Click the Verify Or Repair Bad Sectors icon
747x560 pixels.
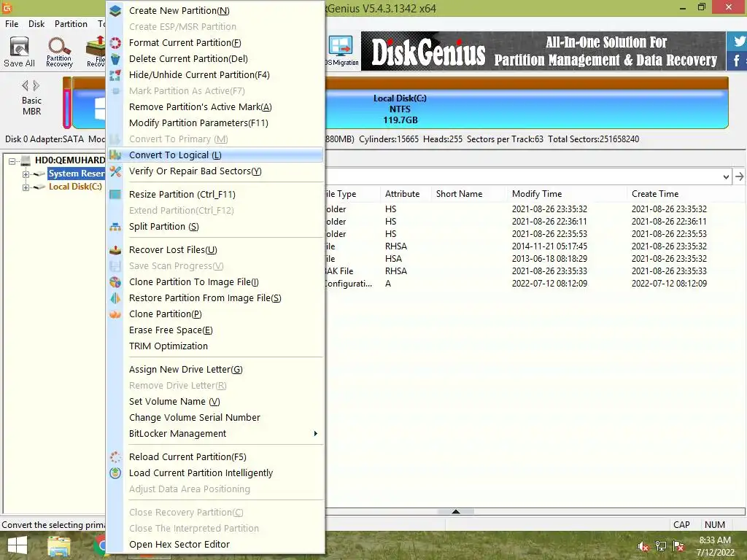(115, 171)
